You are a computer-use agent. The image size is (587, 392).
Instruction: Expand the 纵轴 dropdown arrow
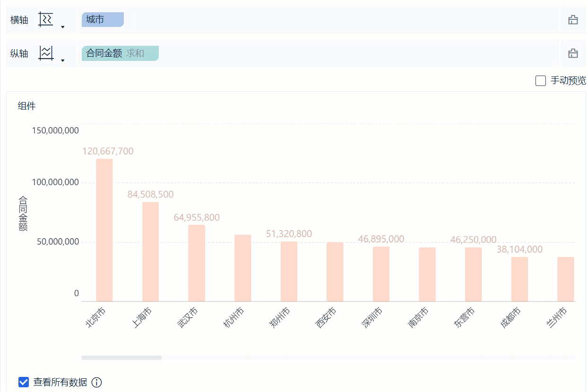coord(63,60)
